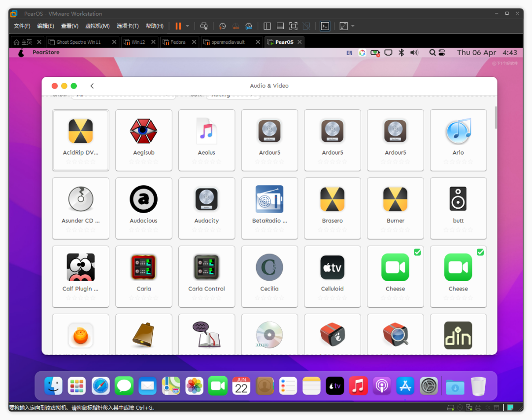The image size is (532, 420).
Task: Click the PearStore menu bar title
Action: [46, 53]
